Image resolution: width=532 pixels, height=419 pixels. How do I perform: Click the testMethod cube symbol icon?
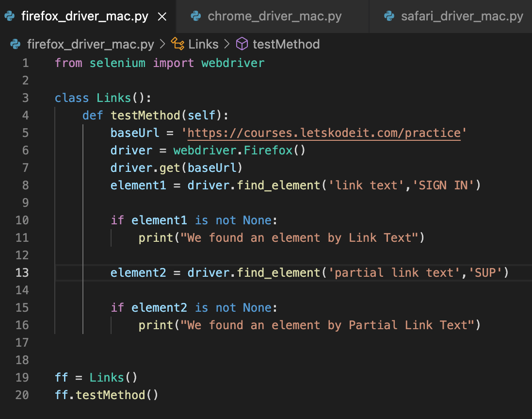coord(242,45)
